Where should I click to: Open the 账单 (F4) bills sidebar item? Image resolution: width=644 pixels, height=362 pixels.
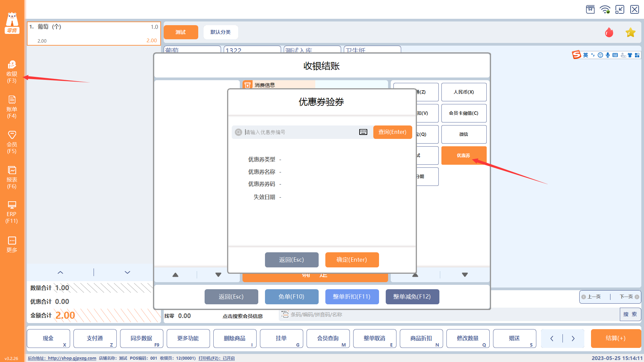tap(12, 107)
